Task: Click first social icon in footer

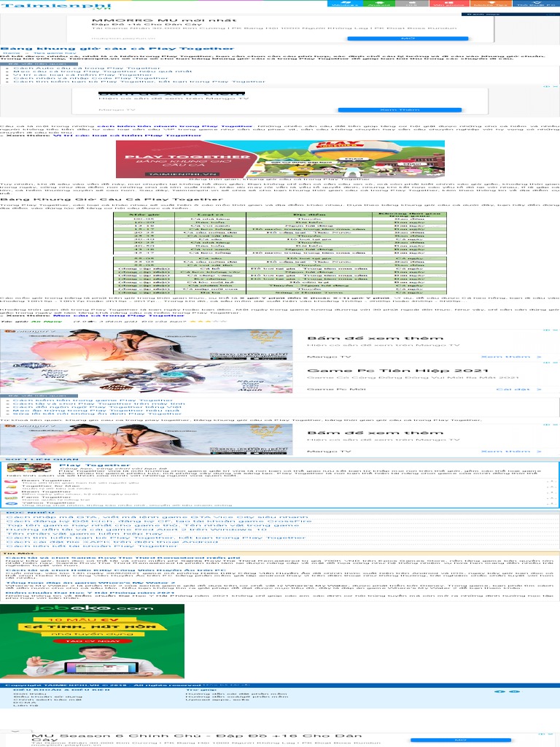Action: (x=499, y=692)
